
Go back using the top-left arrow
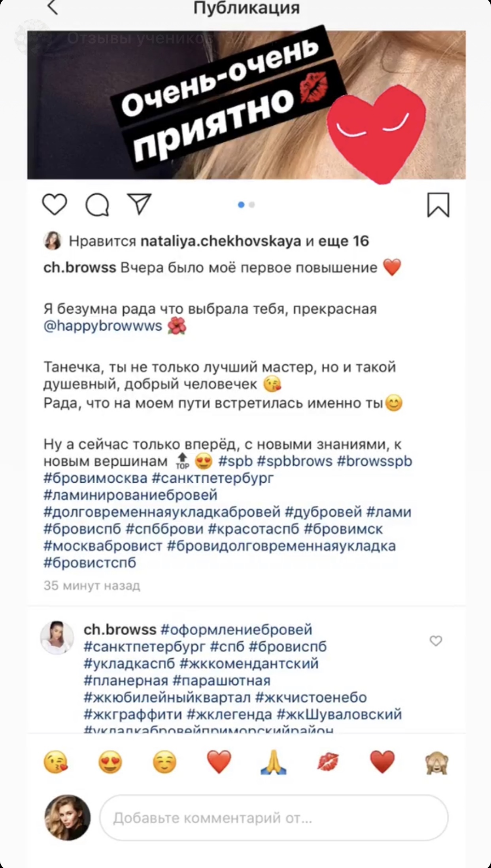(53, 8)
